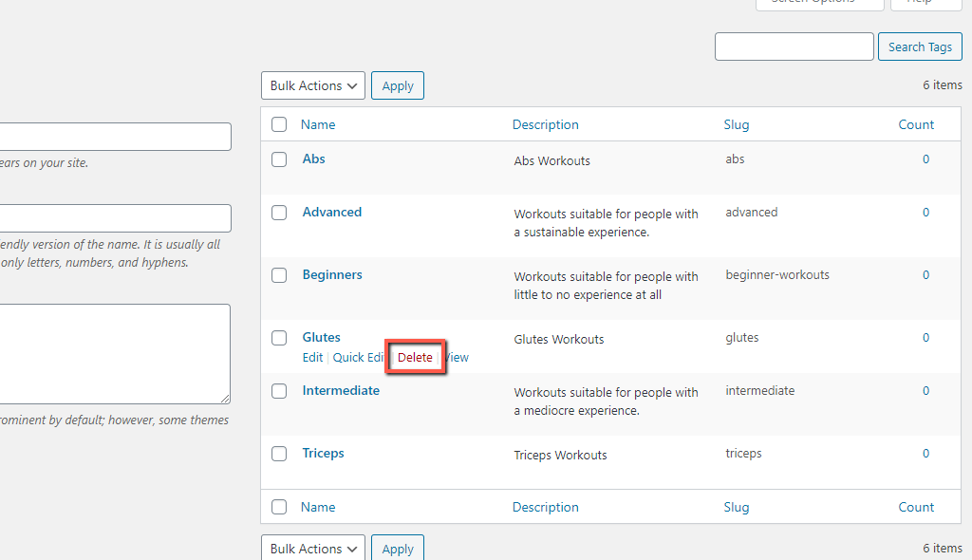Click the count 0 for Intermediate
Image resolution: width=972 pixels, height=560 pixels.
[926, 391]
